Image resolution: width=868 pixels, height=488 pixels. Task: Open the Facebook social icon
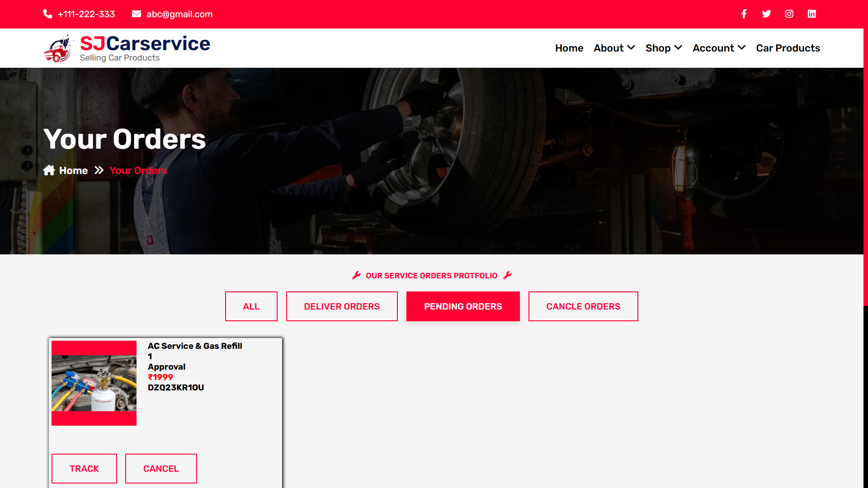[x=744, y=14]
